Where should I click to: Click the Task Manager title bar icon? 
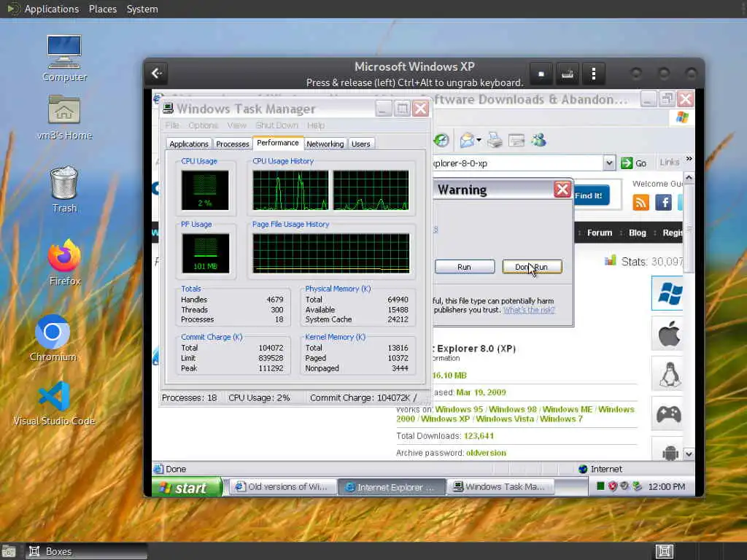tap(168, 109)
